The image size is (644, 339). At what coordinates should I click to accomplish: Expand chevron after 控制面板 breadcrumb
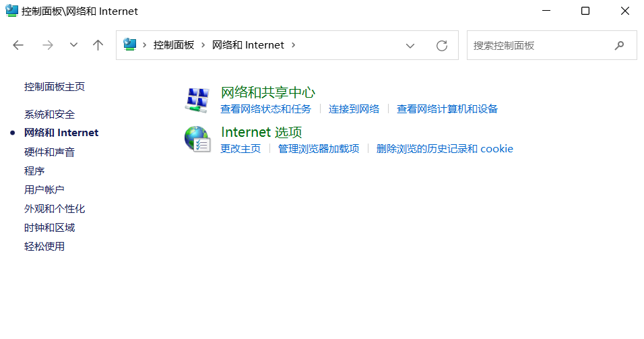203,45
